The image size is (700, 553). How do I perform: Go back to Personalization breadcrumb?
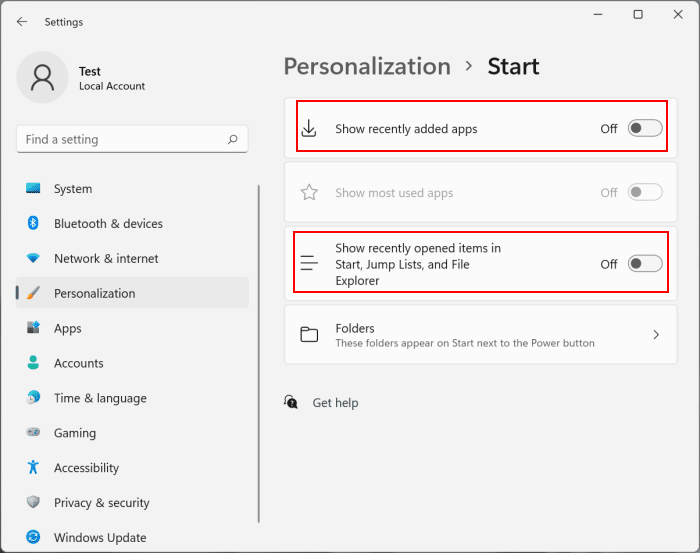(367, 67)
